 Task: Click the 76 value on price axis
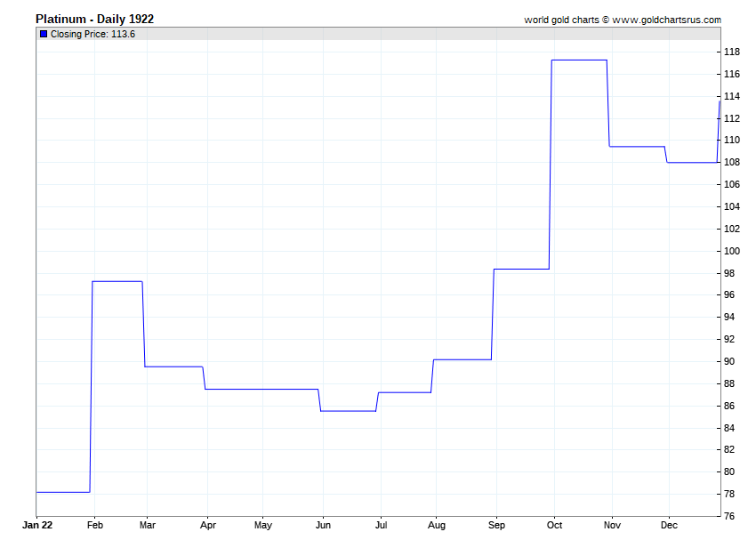click(x=728, y=516)
